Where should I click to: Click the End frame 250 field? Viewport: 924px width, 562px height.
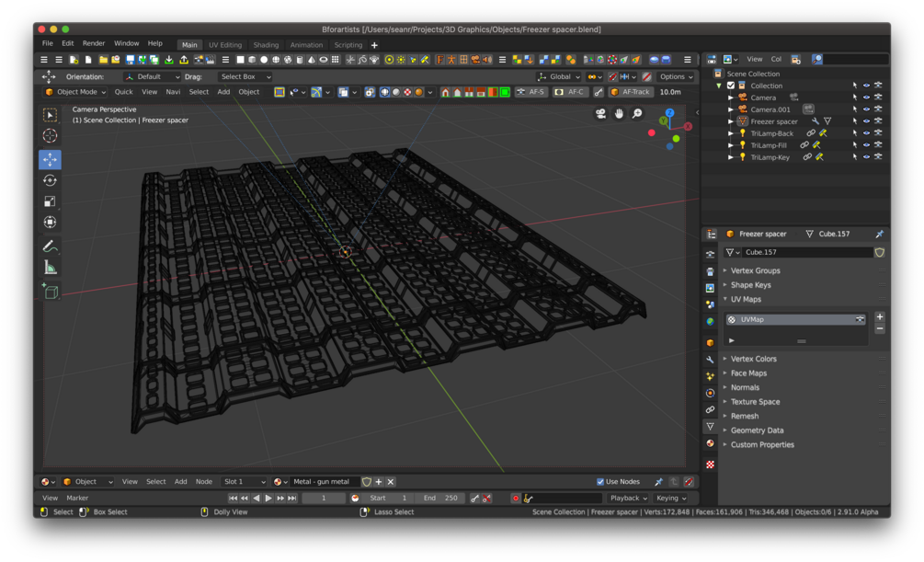tap(439, 499)
